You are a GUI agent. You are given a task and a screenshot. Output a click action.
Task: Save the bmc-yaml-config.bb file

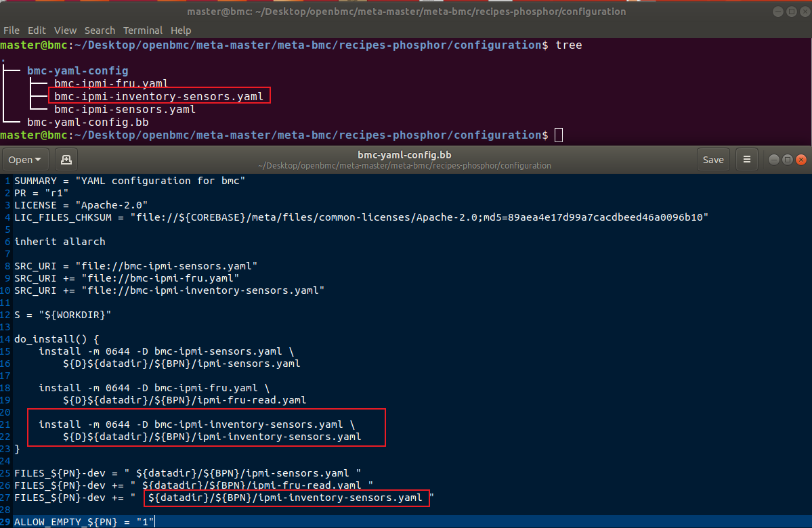click(x=713, y=159)
